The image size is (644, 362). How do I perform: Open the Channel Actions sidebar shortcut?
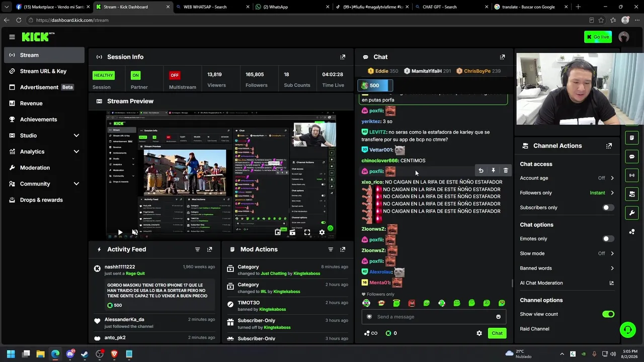[632, 194]
